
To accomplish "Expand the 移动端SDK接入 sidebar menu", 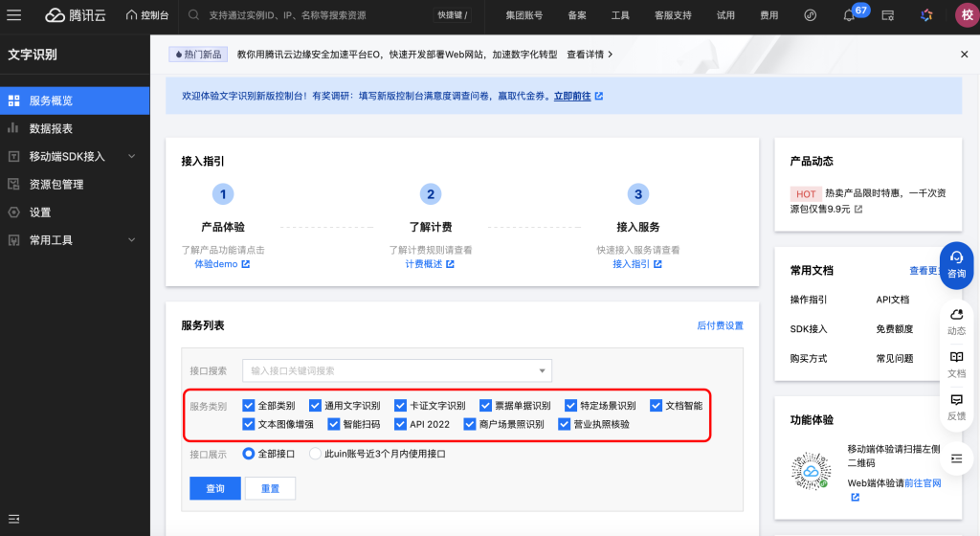I will tap(131, 156).
